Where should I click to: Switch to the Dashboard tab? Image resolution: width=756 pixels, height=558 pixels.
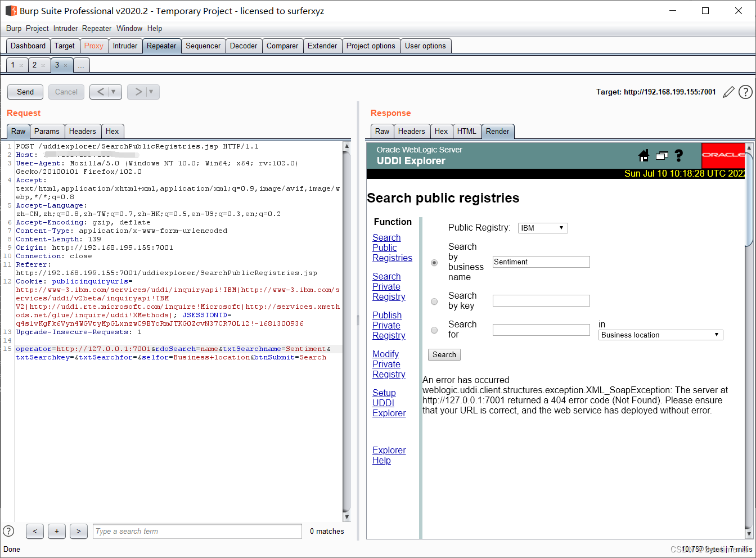[x=28, y=46]
